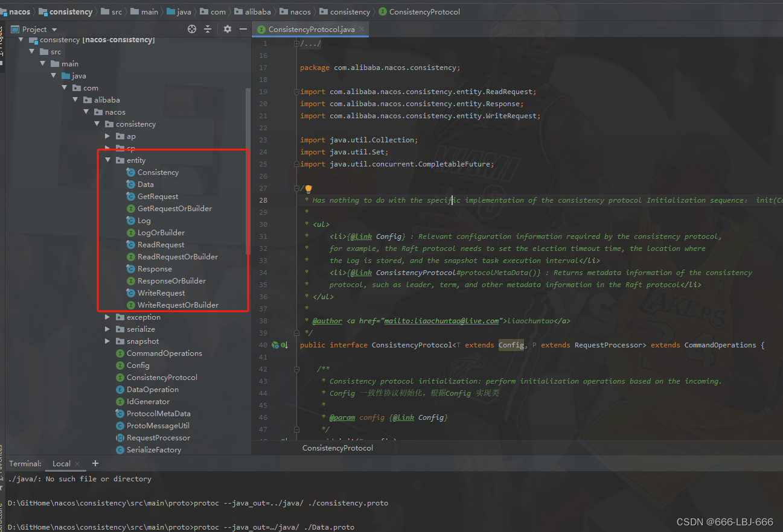This screenshot has height=532, width=783.
Task: Click the locate-in-project target icon
Action: pos(192,29)
